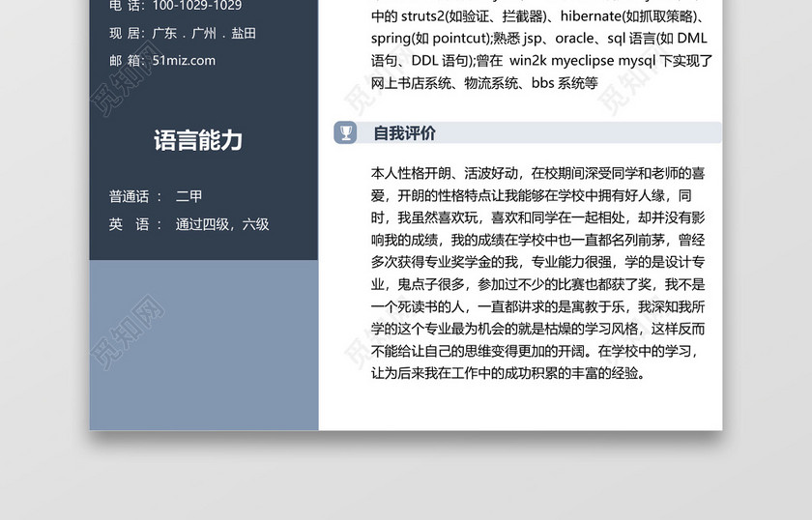The height and width of the screenshot is (520, 812).
Task: Click the line starting 爱，开朗的性格特点
Action: point(532,195)
